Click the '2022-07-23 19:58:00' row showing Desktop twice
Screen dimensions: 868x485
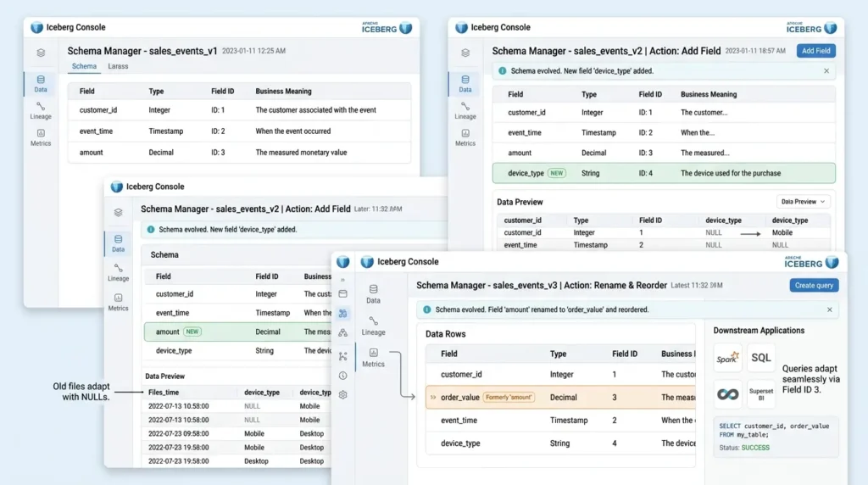point(237,460)
